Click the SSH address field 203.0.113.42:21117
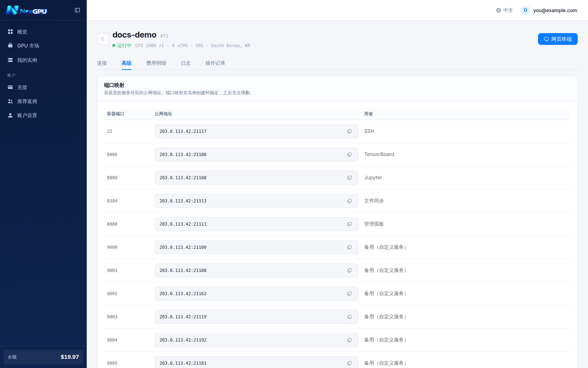Viewport: 588px width, 368px height. 256,131
